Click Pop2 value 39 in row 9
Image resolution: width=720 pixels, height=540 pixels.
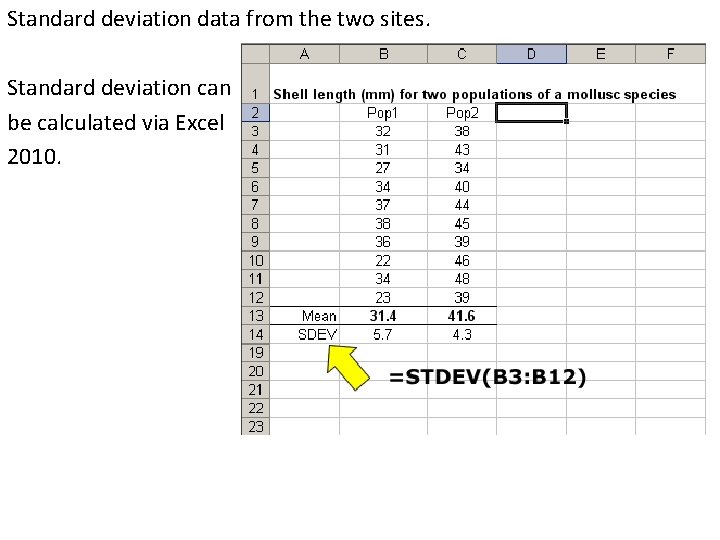pos(462,242)
